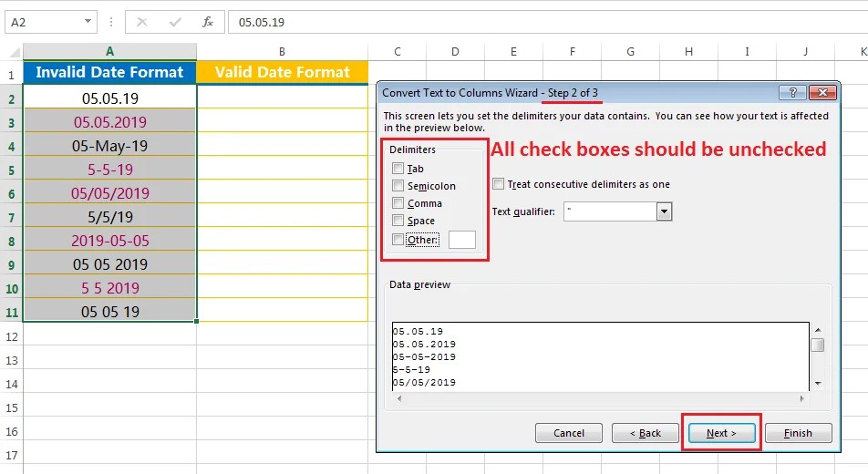Click the Cancel button in the wizard
The height and width of the screenshot is (474, 868).
click(569, 433)
